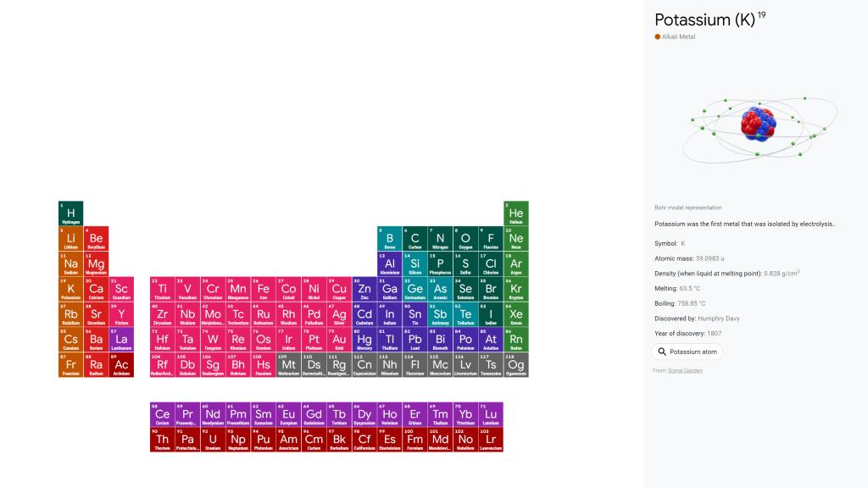Select the Hydrogen element tile

[x=70, y=213]
